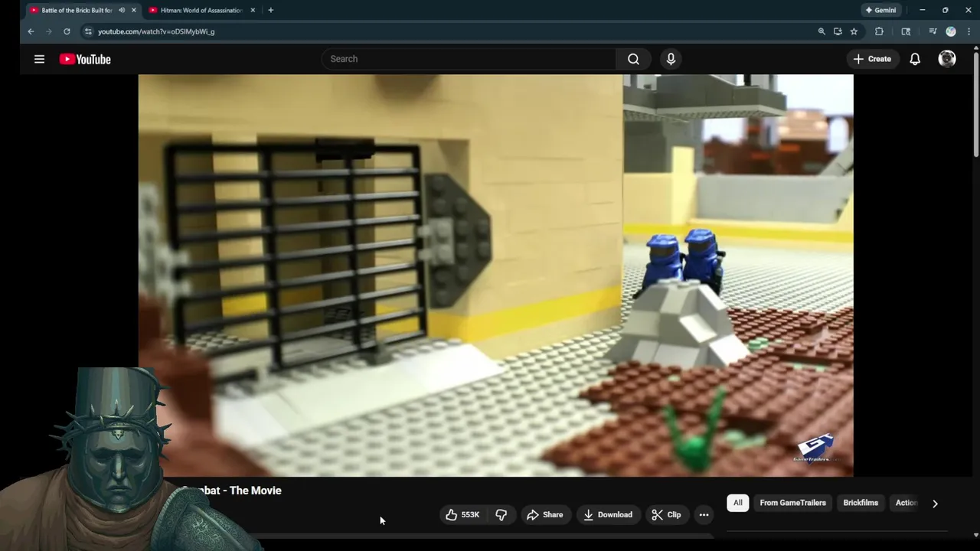View site information icon in address bar
This screenshot has width=980, height=551.
[88, 31]
